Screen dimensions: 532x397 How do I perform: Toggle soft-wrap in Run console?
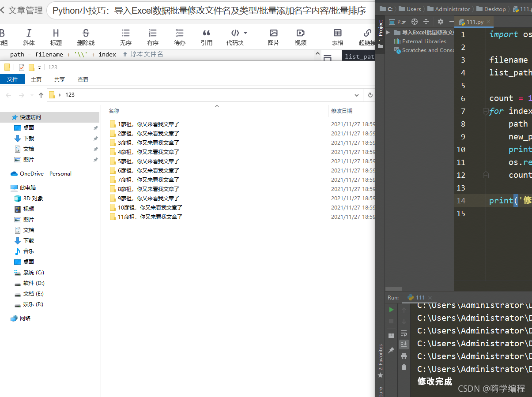click(404, 333)
